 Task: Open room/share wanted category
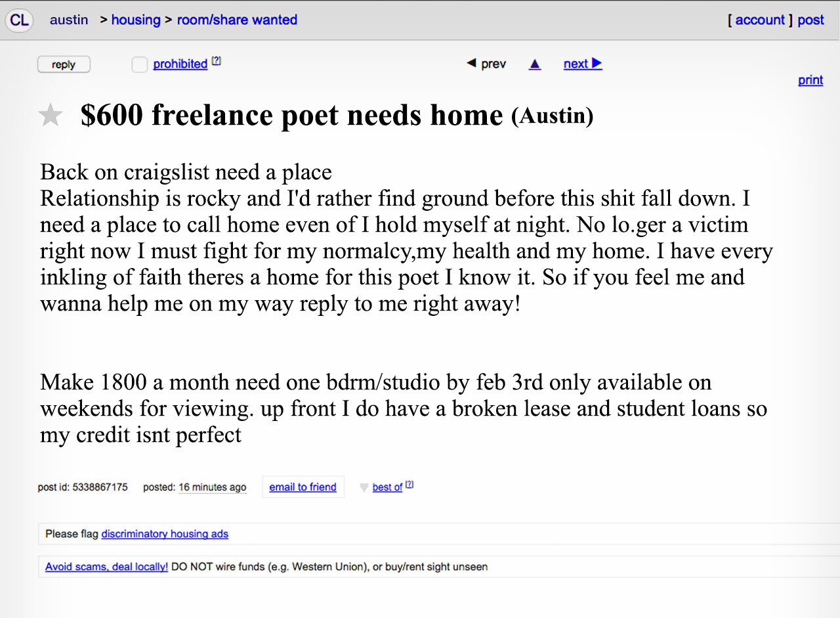[237, 20]
